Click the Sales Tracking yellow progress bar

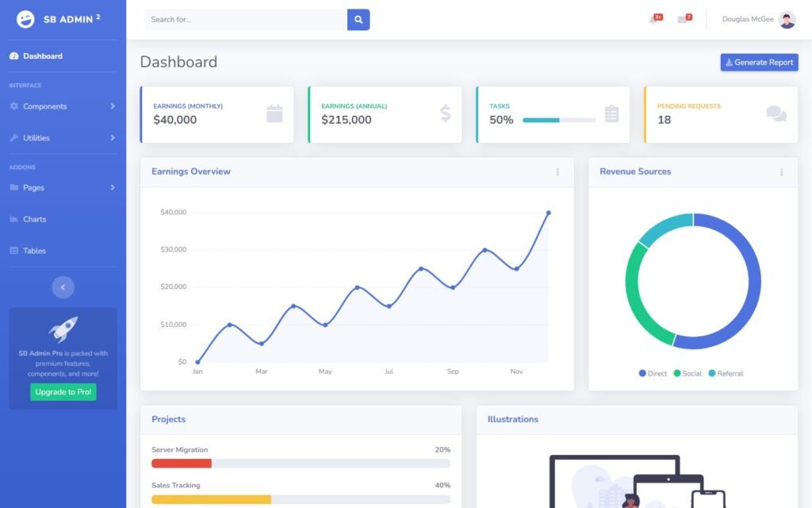[211, 500]
